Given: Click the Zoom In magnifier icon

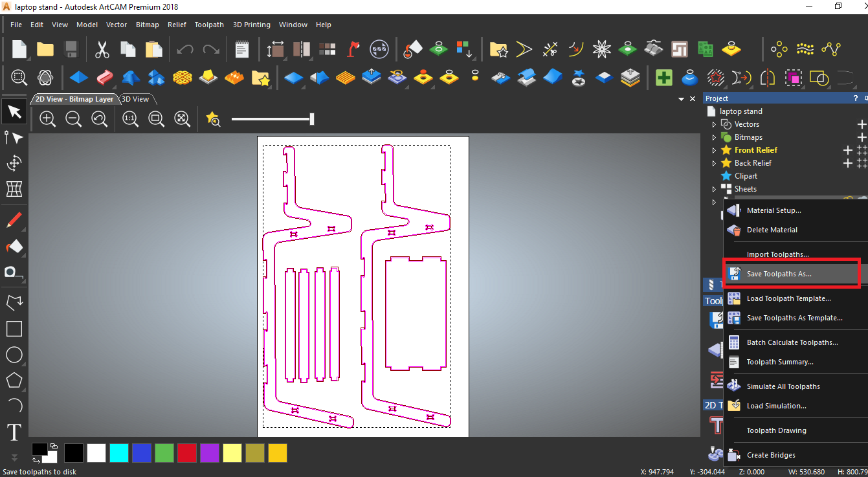Looking at the screenshot, I should tap(47, 118).
